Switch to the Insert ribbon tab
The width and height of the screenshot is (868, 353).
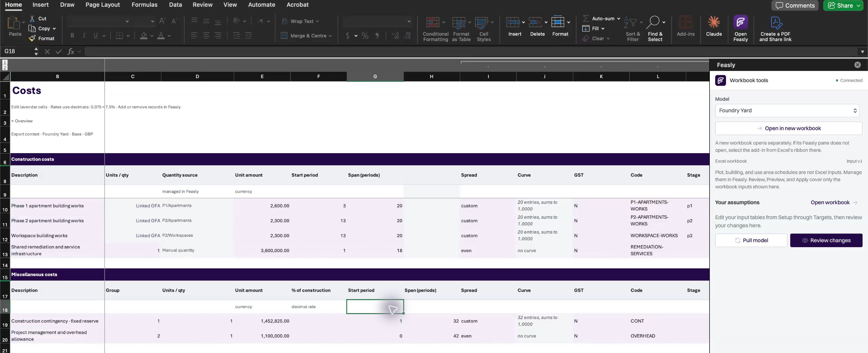pos(40,5)
